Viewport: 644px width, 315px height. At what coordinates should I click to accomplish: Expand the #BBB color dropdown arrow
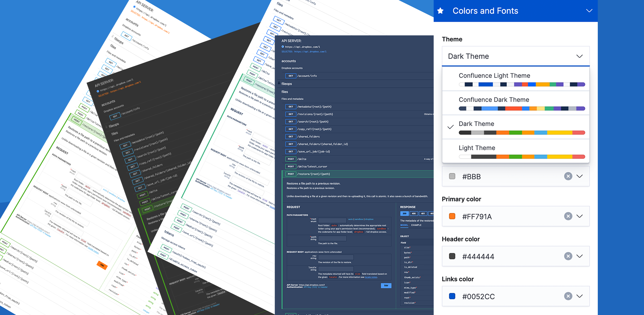coord(580,176)
